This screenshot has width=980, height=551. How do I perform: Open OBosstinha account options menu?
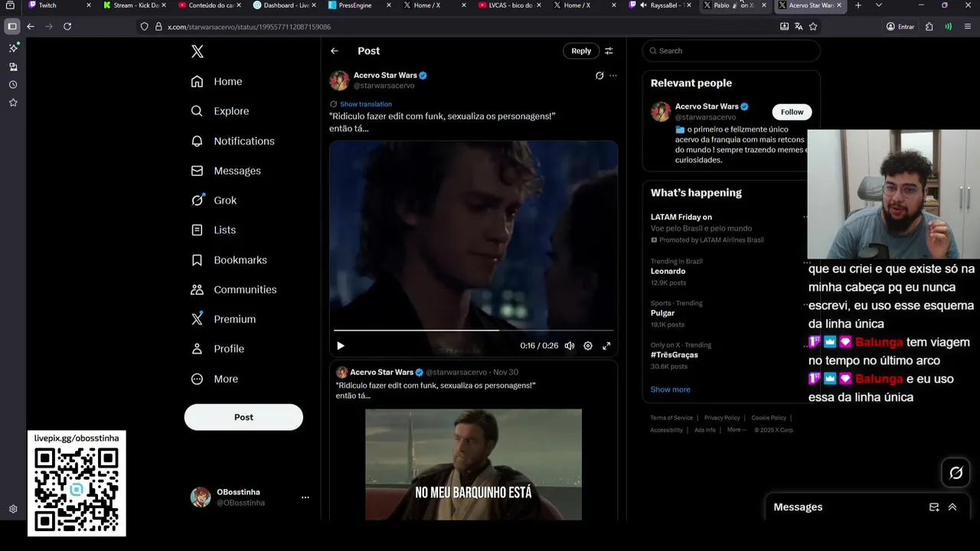click(x=305, y=497)
